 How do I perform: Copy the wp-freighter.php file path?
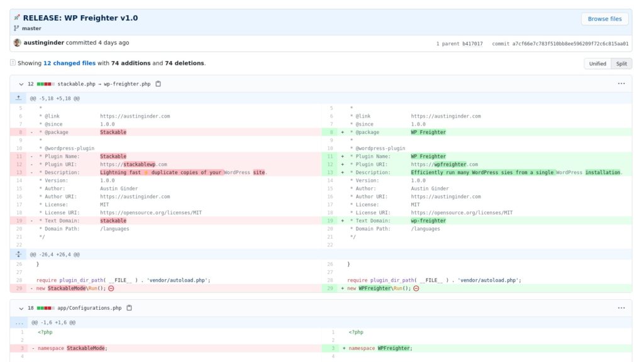click(x=158, y=84)
